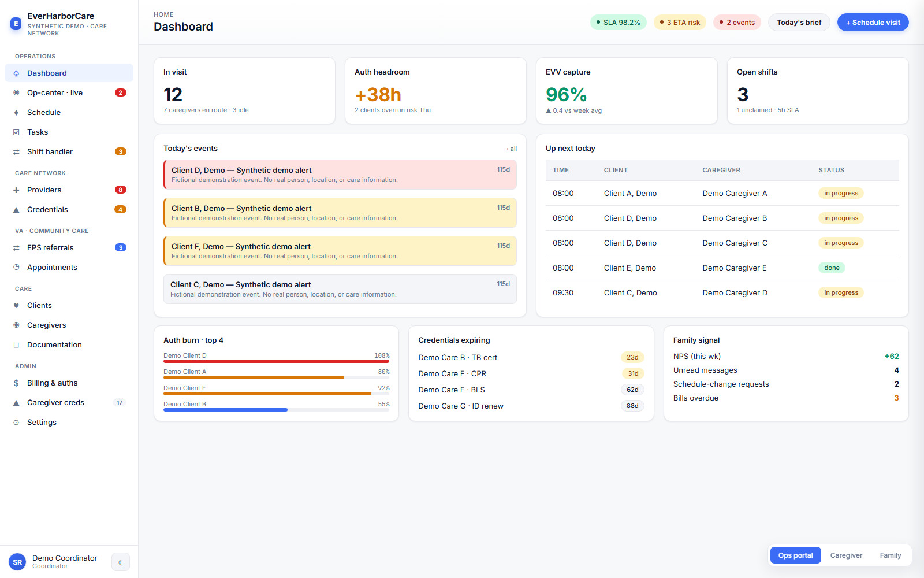Click the Caregiver creds triangle icon
Viewport: 924px width, 578px height.
tap(16, 403)
